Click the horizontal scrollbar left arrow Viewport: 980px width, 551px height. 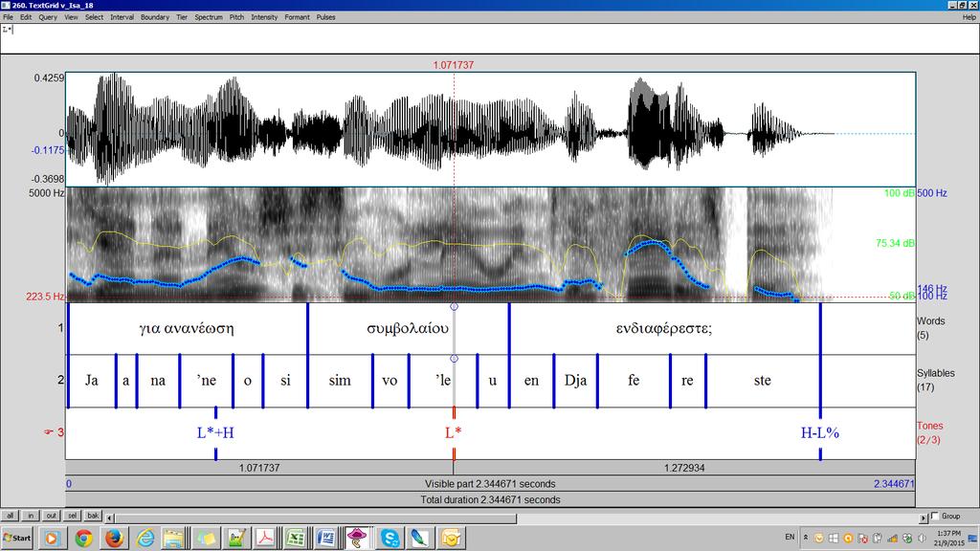(x=110, y=518)
